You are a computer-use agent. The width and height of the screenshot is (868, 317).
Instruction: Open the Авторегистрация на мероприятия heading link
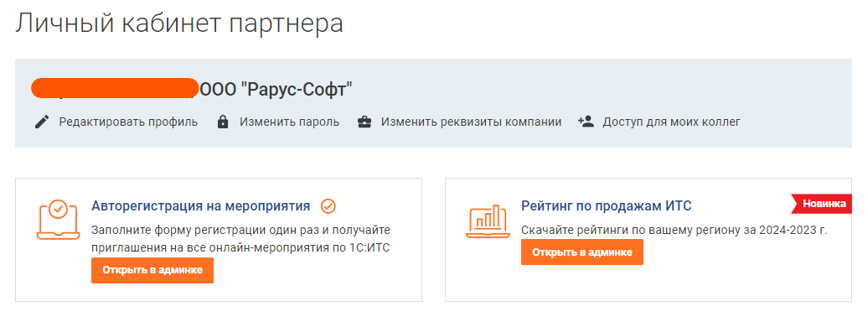[200, 206]
